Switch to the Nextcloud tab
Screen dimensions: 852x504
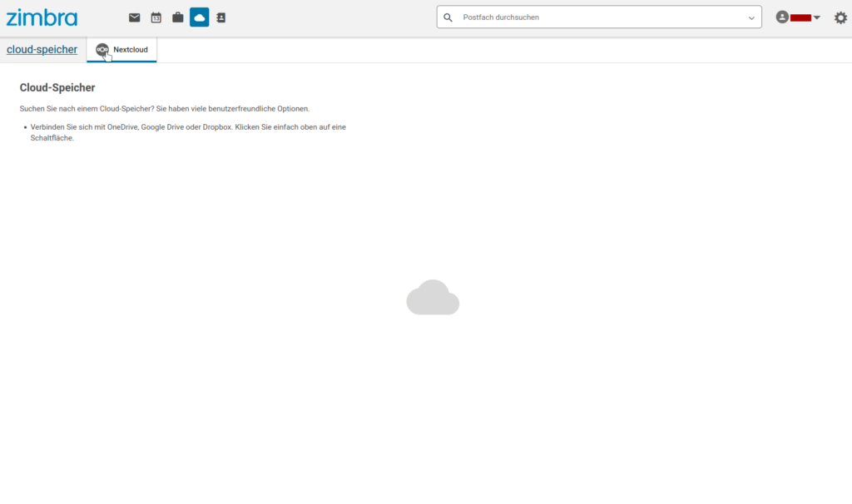pos(130,50)
